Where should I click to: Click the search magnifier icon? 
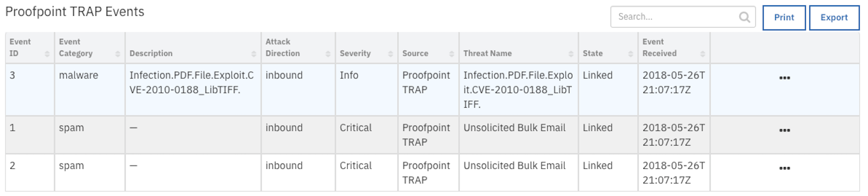pos(744,17)
